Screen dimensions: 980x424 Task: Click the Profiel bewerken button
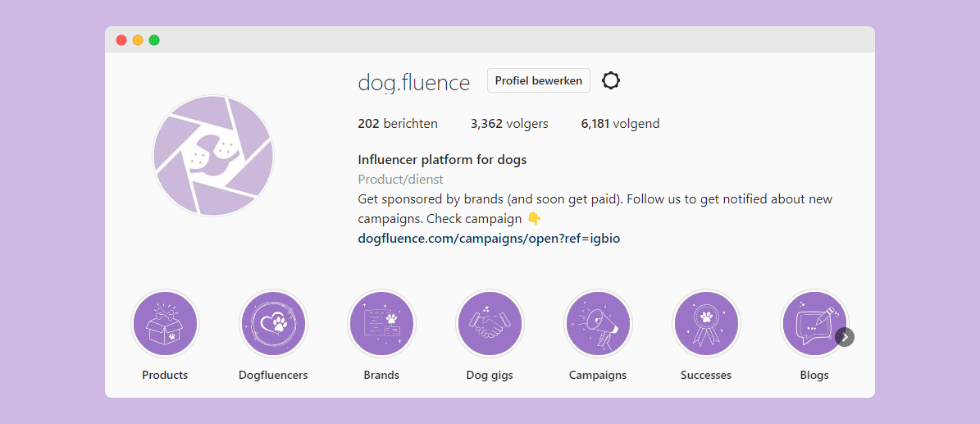(539, 80)
